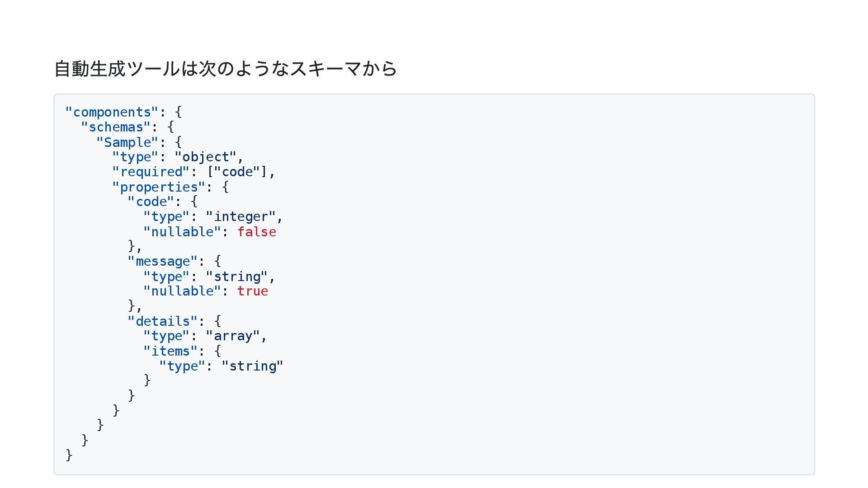The image size is (868, 488).
Task: Click the Japanese heading text above the code
Action: pyautogui.click(x=225, y=69)
